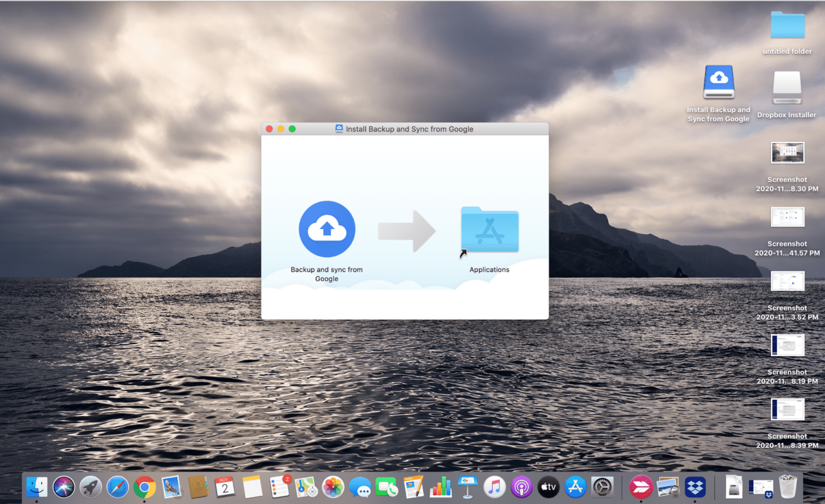Select the Install Backup and Sync from Google volume on desktop
The height and width of the screenshot is (504, 825).
click(718, 82)
